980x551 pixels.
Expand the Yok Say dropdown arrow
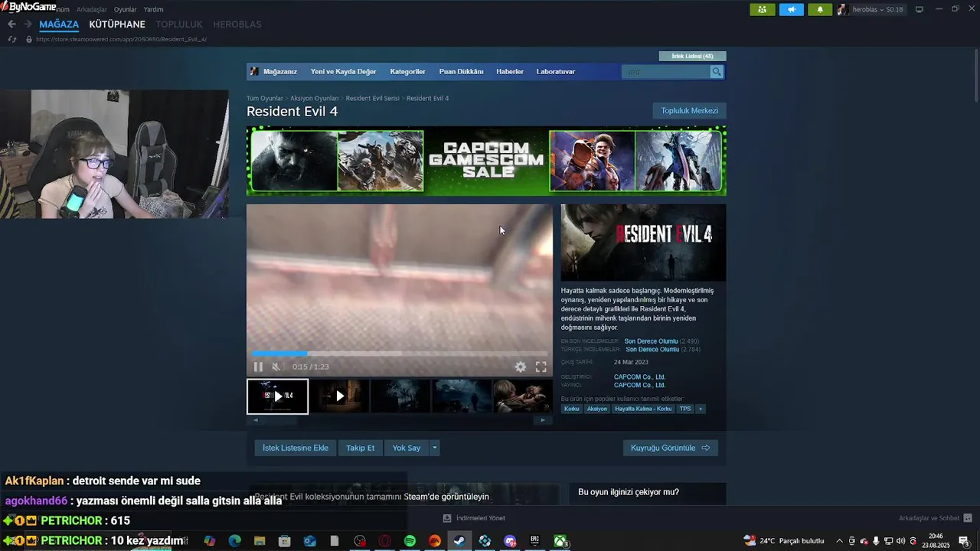(x=435, y=448)
